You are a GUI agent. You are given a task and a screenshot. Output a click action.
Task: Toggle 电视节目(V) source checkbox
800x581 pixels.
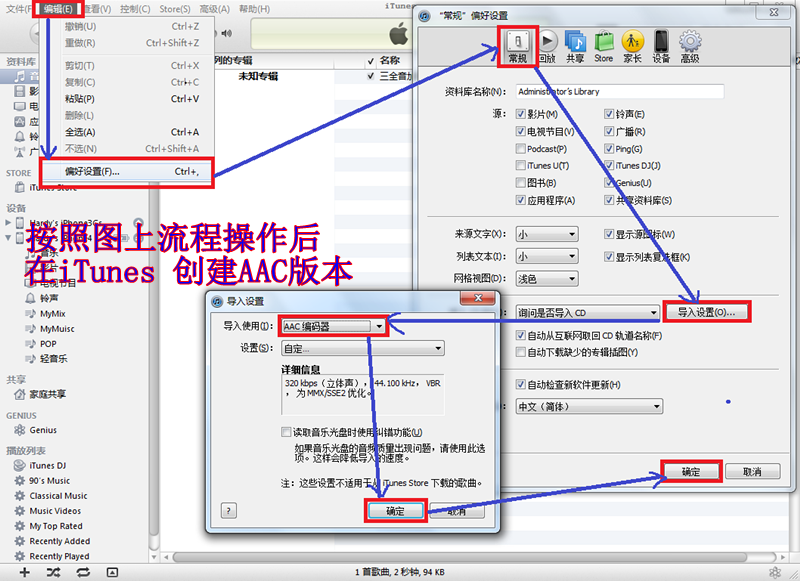[520, 132]
